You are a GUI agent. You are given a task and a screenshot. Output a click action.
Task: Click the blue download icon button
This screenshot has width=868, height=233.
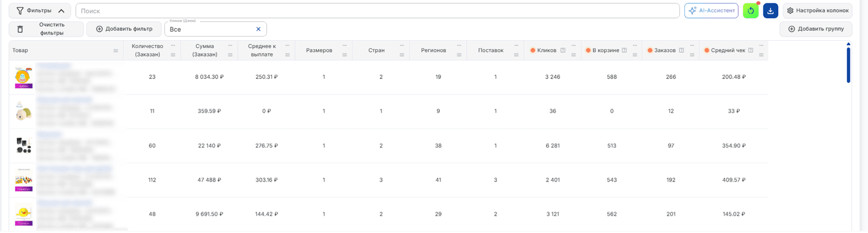pos(770,11)
